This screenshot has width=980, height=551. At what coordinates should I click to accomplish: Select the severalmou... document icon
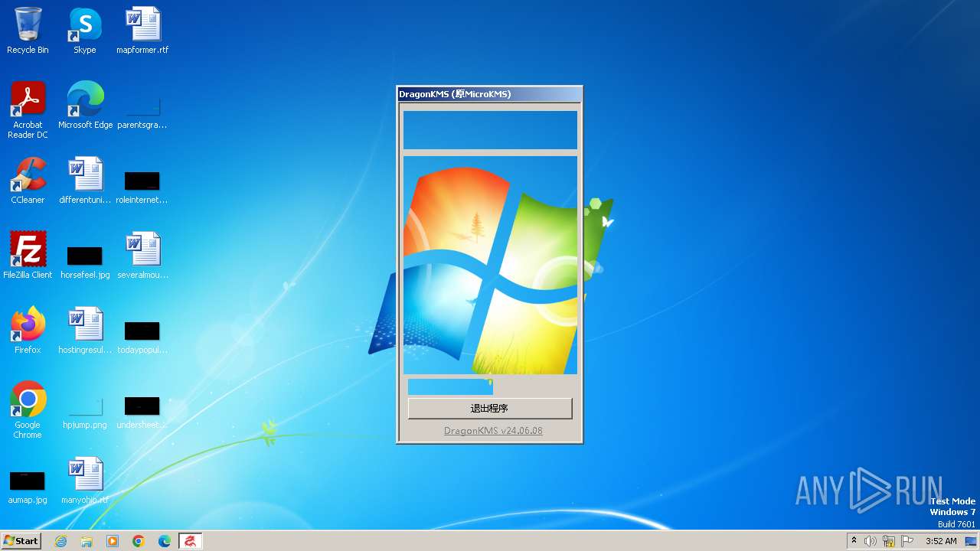142,256
